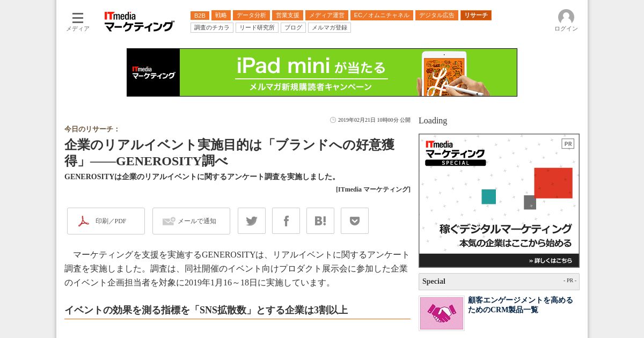The width and height of the screenshot is (644, 338).
Task: Share article on Facebook
Action: pos(286,221)
